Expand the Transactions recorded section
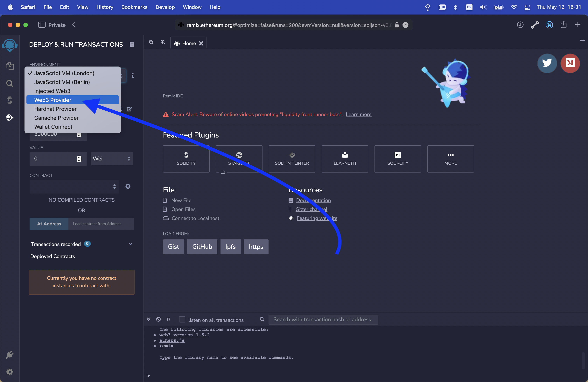 [x=130, y=244]
